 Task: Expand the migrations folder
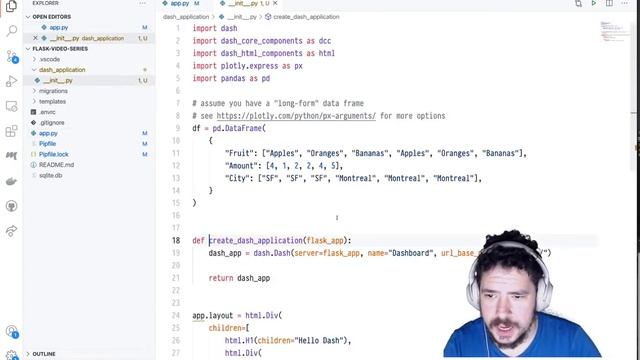point(53,91)
